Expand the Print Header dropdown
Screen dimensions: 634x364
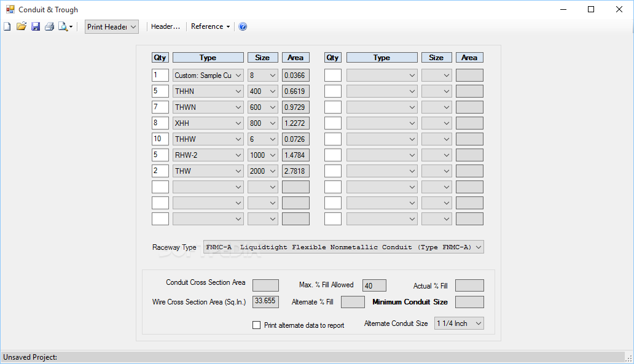point(112,26)
